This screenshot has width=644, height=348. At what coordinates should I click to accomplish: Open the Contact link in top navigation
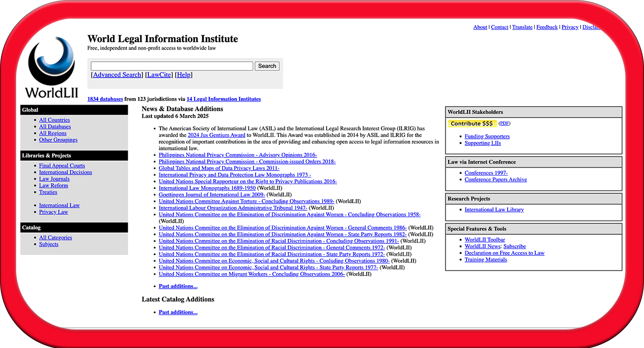[x=500, y=27]
